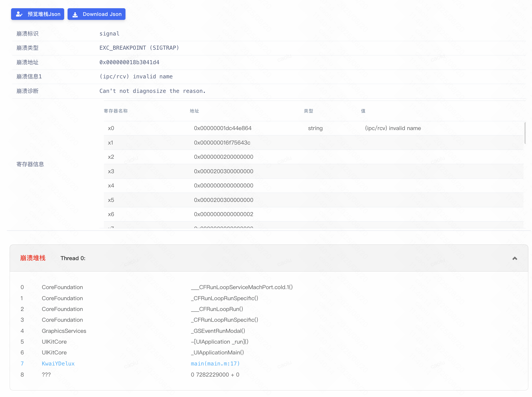Click the ??? unknown module in frame 8
The width and height of the screenshot is (532, 397).
click(46, 375)
